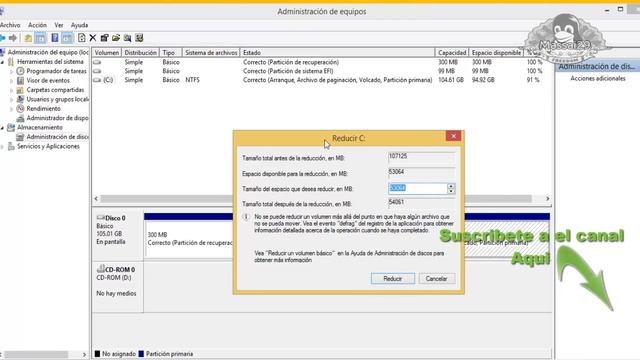Screen dimensions: 640x360
Task: Click the Herramientas del sistema tools icon
Action: [11, 62]
